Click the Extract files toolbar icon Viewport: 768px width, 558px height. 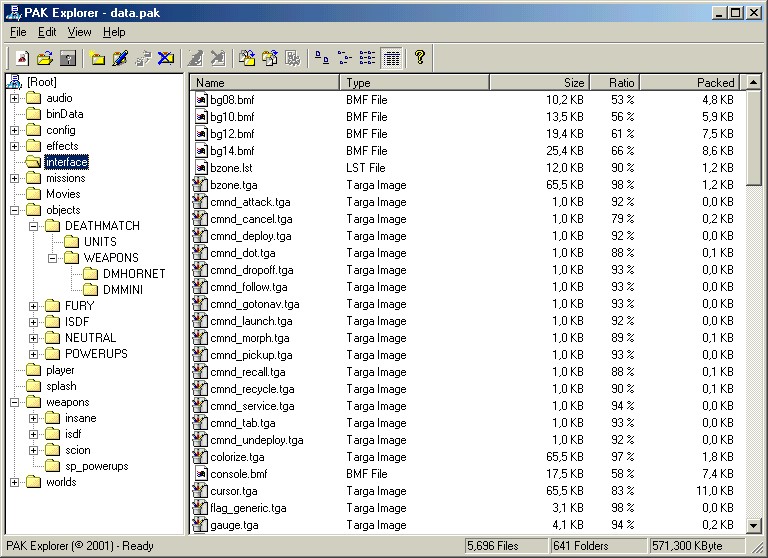pos(270,58)
